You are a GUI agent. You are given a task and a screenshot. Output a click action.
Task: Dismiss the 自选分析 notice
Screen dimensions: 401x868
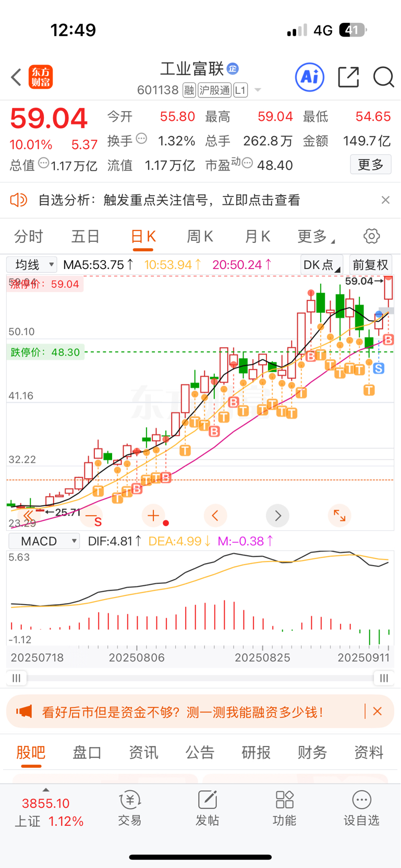[x=385, y=200]
